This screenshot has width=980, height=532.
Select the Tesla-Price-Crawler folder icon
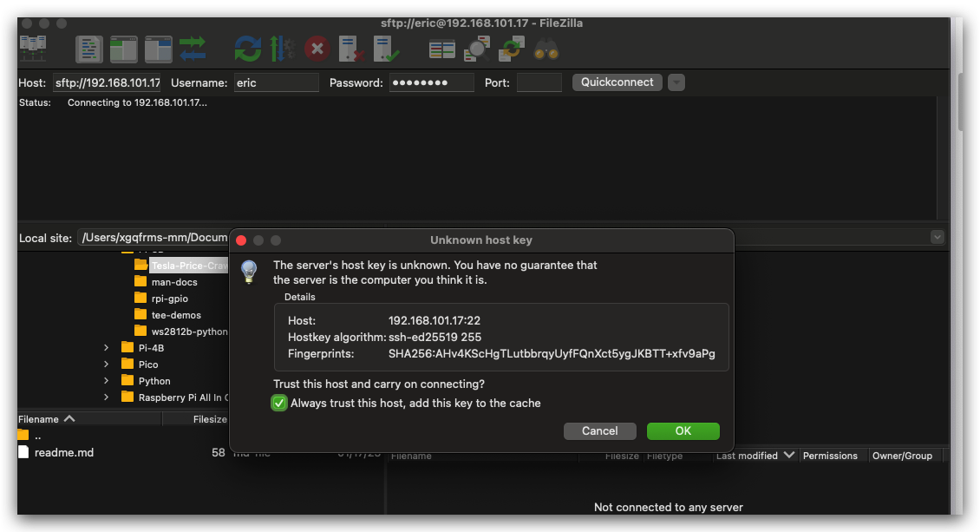point(140,265)
